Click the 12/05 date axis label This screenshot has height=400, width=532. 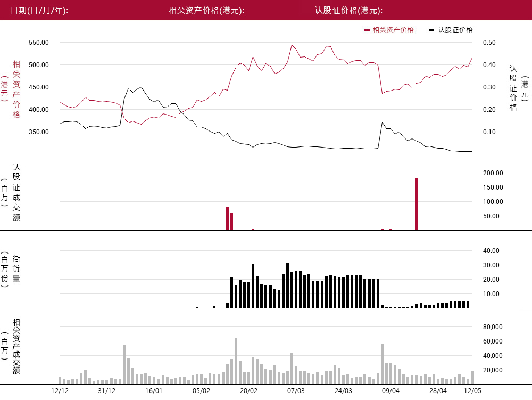(x=472, y=391)
